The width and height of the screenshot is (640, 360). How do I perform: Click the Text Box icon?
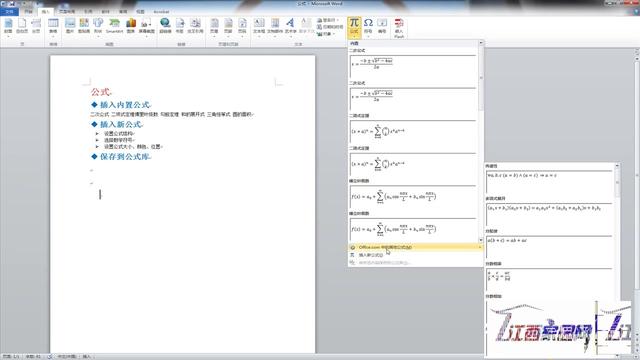pyautogui.click(x=259, y=27)
